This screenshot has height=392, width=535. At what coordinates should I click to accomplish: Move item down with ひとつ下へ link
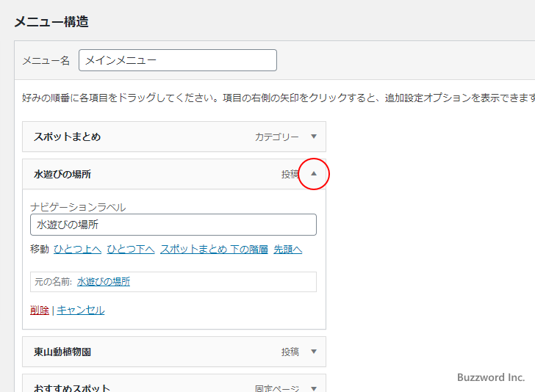click(131, 250)
